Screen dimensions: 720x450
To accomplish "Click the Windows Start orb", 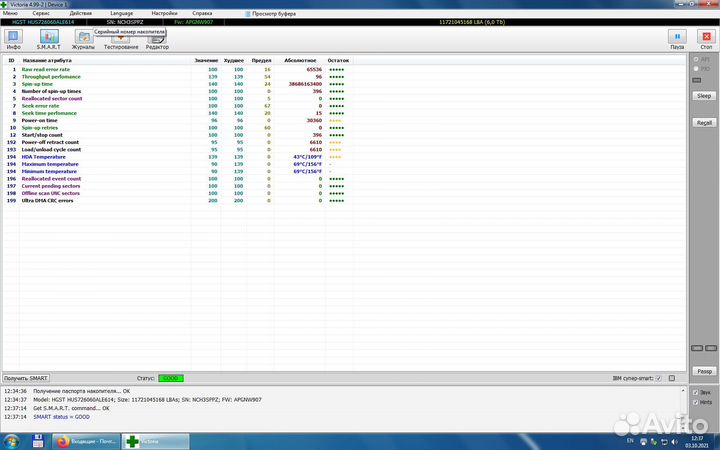I will click(x=9, y=440).
